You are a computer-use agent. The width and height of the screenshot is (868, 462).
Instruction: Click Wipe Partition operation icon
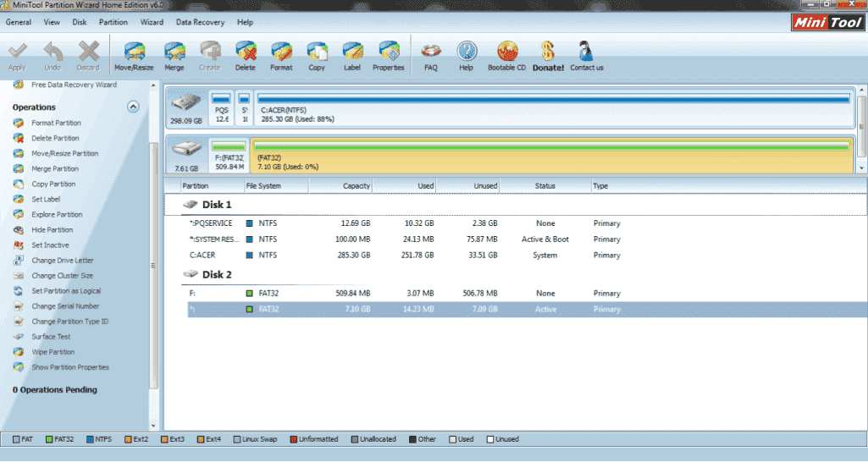click(x=19, y=352)
